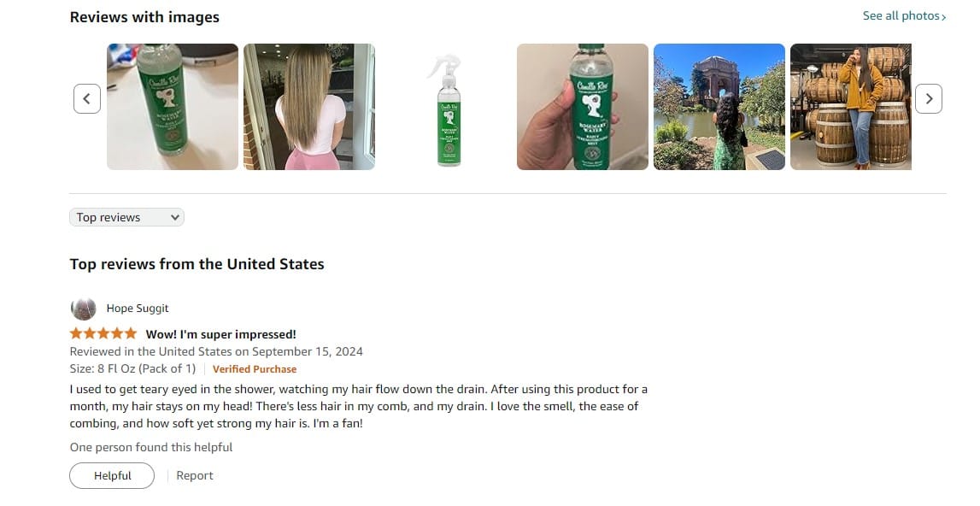This screenshot has height=506, width=980.
Task: View the photo of a woman beside wooden barrels
Action: coord(851,106)
